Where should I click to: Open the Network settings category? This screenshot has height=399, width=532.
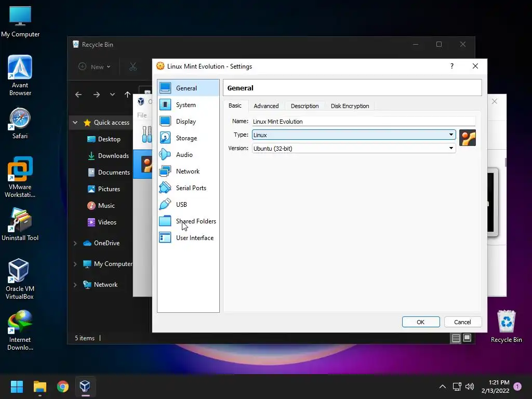click(x=188, y=171)
